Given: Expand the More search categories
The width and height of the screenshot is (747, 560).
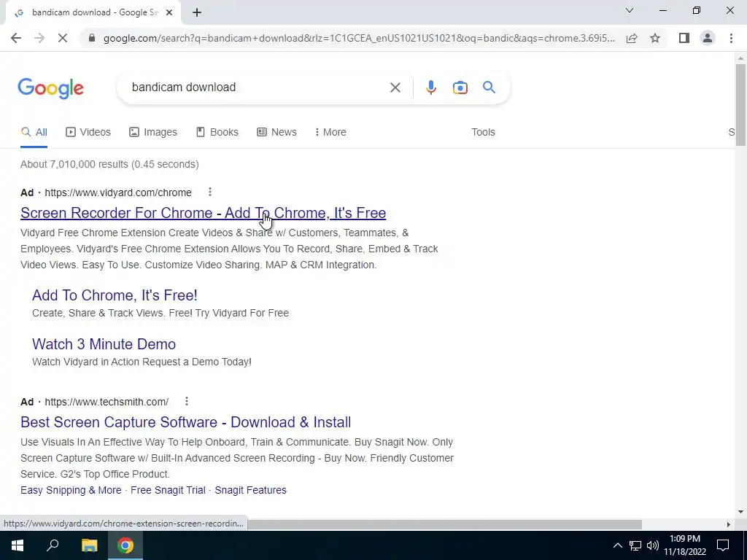Looking at the screenshot, I should point(330,133).
